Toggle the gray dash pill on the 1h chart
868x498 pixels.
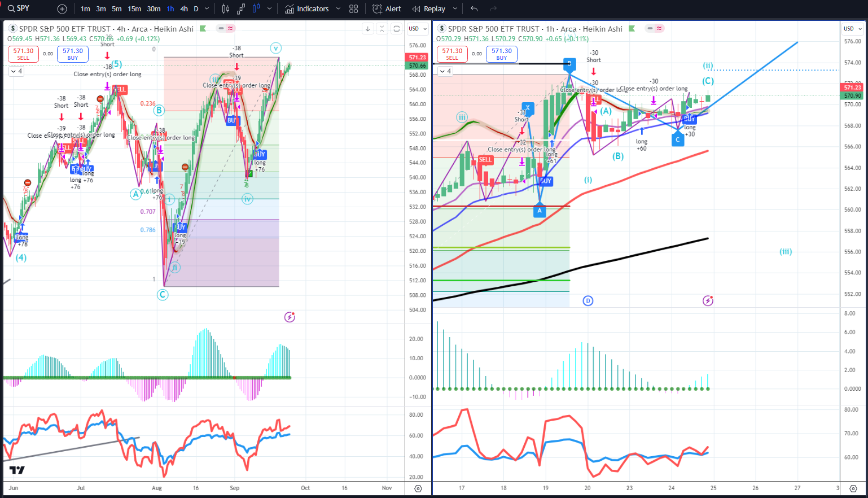click(650, 28)
